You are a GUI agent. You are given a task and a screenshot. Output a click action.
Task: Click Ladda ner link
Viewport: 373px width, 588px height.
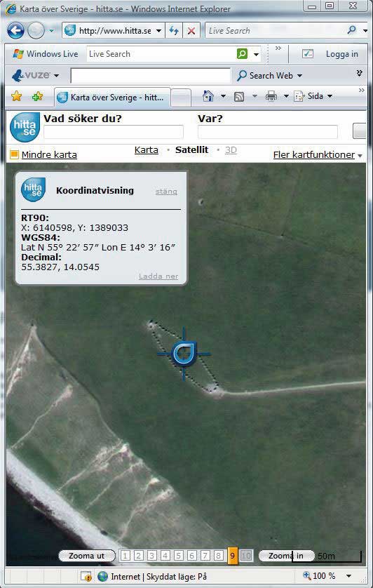click(x=158, y=276)
